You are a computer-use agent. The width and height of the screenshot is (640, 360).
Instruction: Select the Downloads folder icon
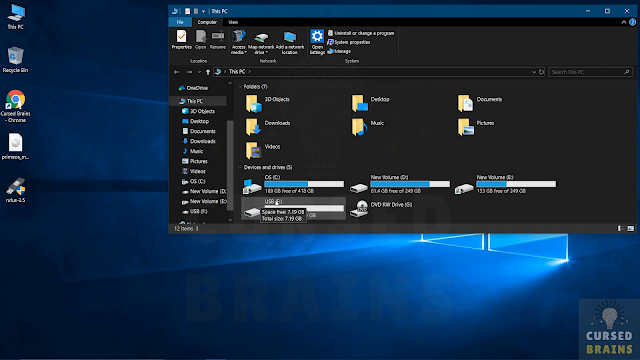click(253, 127)
